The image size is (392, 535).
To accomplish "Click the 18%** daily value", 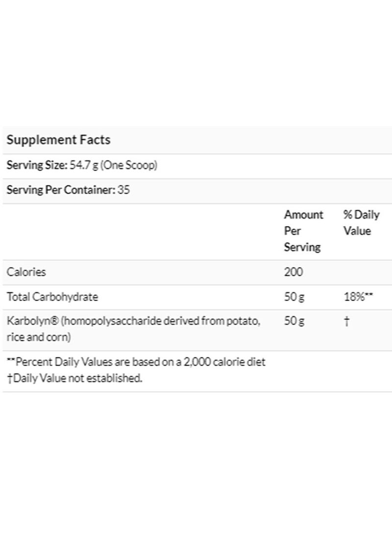I will point(359,297).
